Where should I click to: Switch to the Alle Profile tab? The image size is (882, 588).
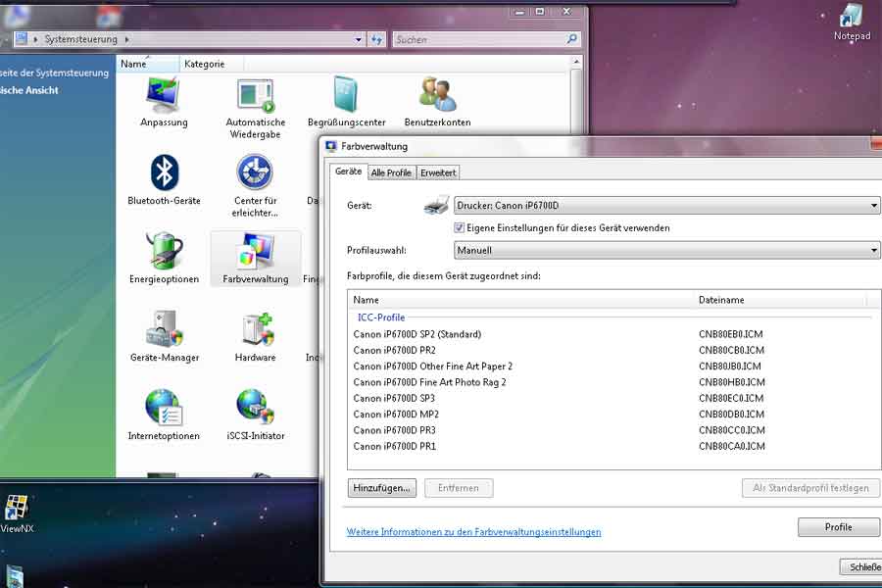coord(391,172)
